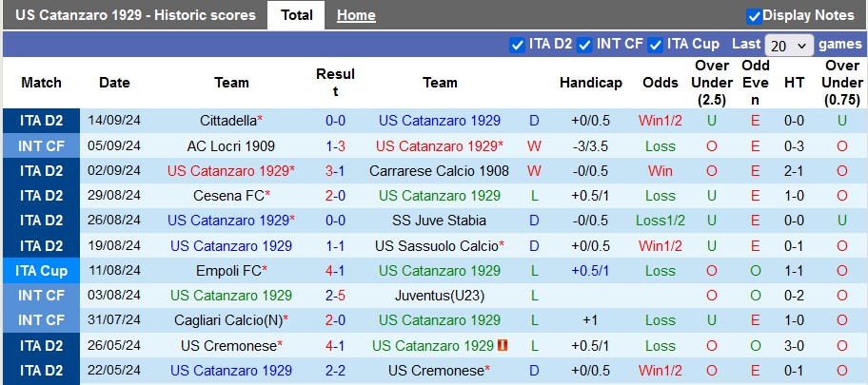Open Carrarese Calcio 1908 team link
Viewport: 868px width, 385px height.
440,171
